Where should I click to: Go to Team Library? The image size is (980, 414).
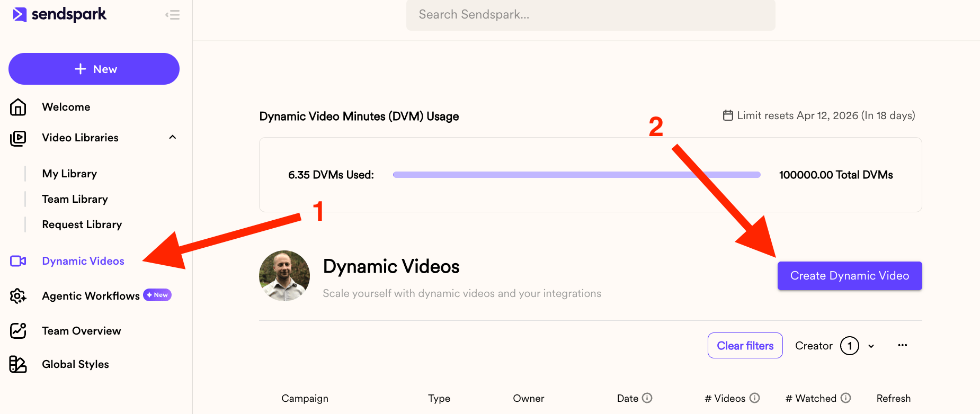pos(75,199)
